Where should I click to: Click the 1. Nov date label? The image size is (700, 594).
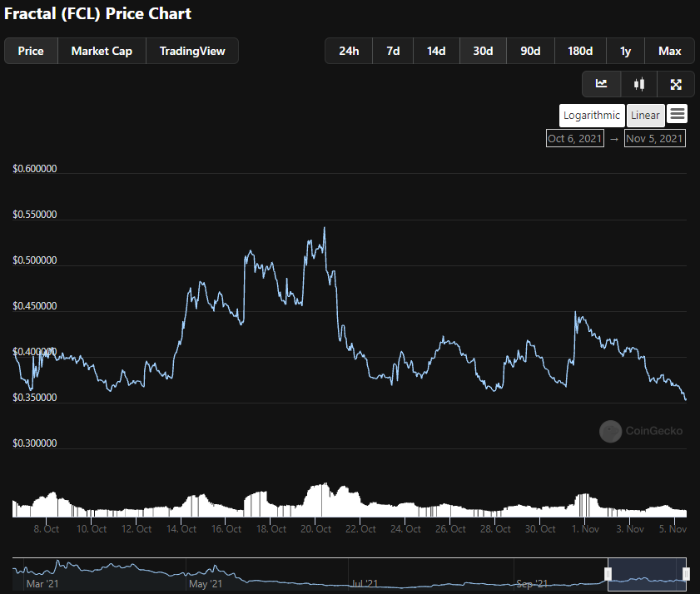click(x=585, y=529)
